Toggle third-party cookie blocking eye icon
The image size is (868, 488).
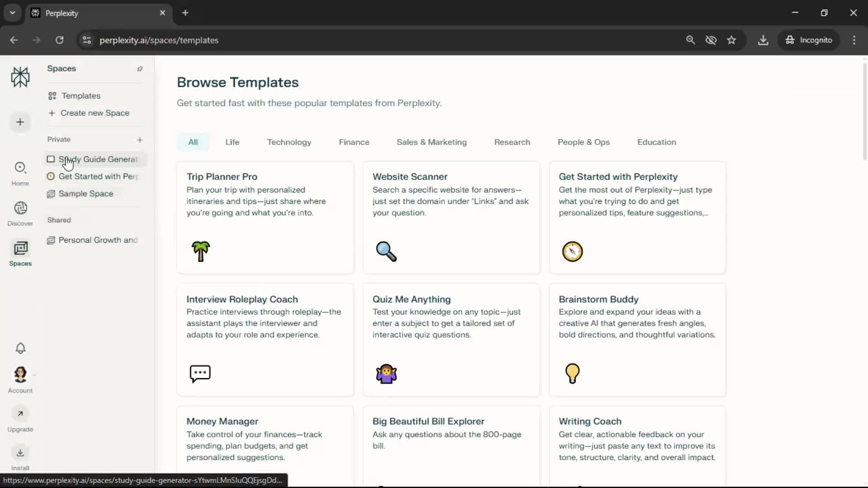click(711, 40)
